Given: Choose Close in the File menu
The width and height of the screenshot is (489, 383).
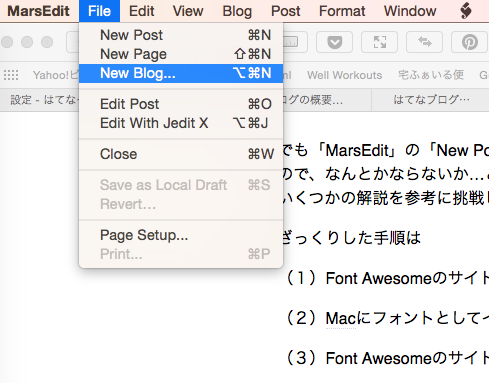Looking at the screenshot, I should tap(181, 154).
